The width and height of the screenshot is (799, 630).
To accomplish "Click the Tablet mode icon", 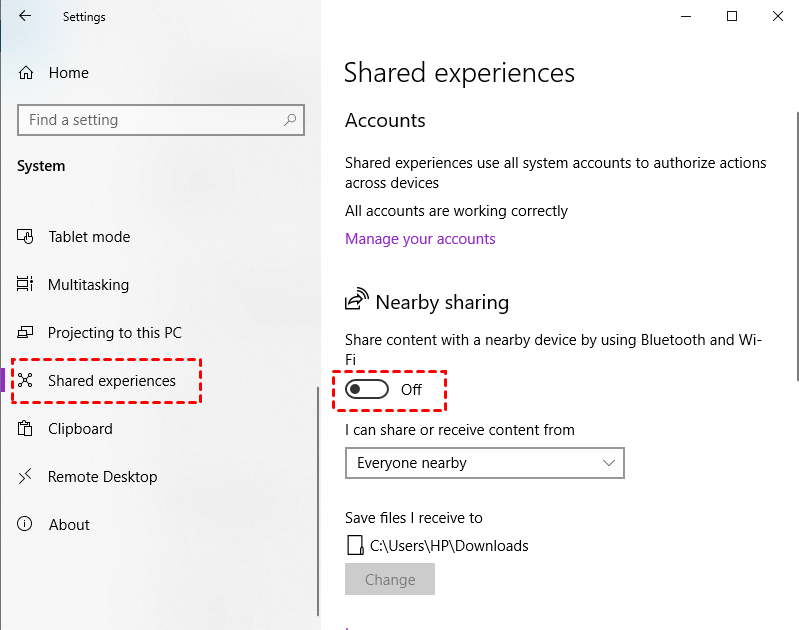I will click(x=25, y=237).
